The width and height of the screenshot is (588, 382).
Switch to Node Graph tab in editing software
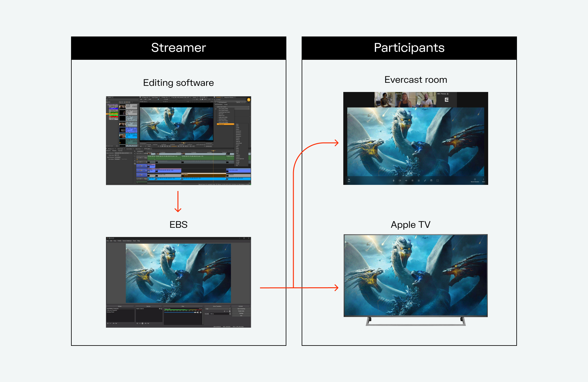(x=120, y=149)
